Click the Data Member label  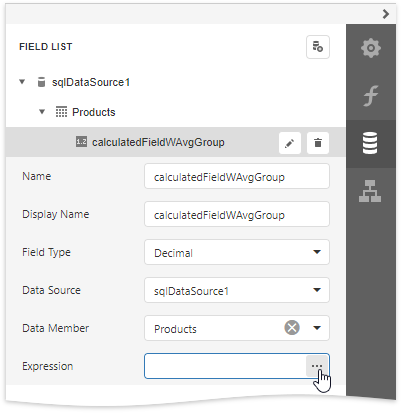(56, 328)
